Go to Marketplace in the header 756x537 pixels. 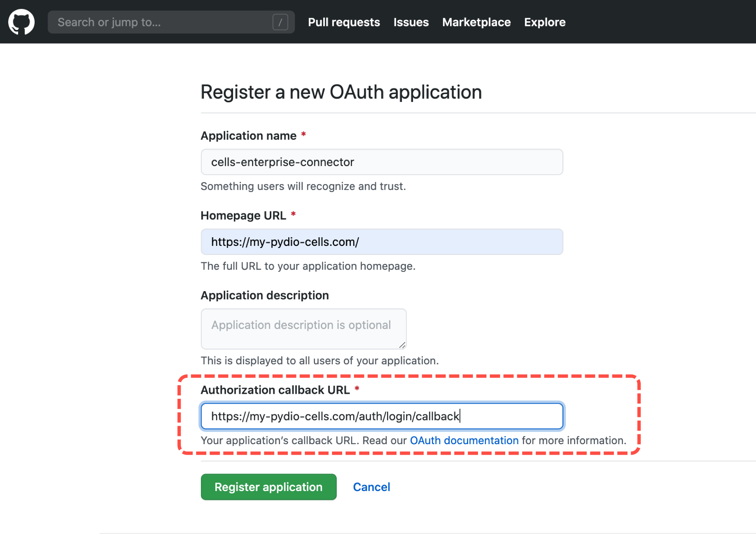(x=476, y=22)
